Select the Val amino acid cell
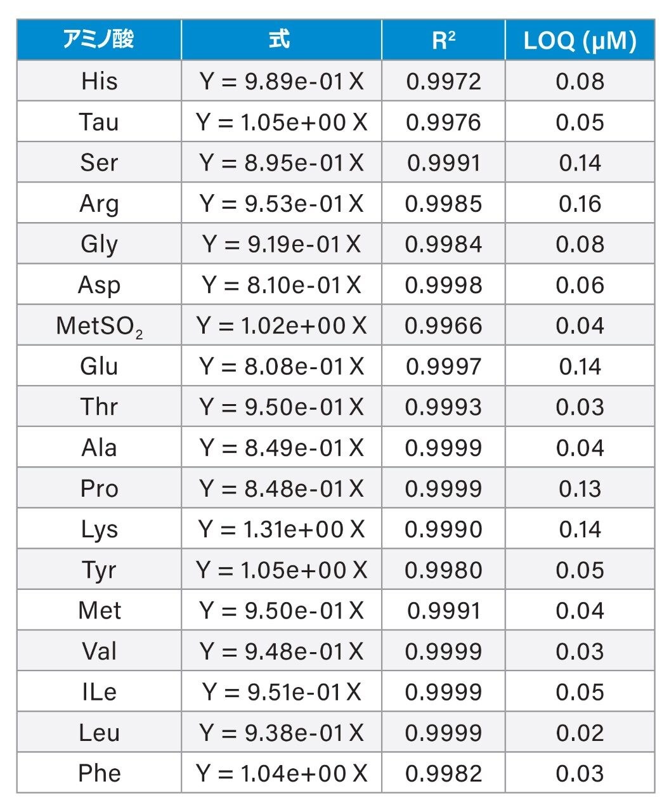 (99, 651)
